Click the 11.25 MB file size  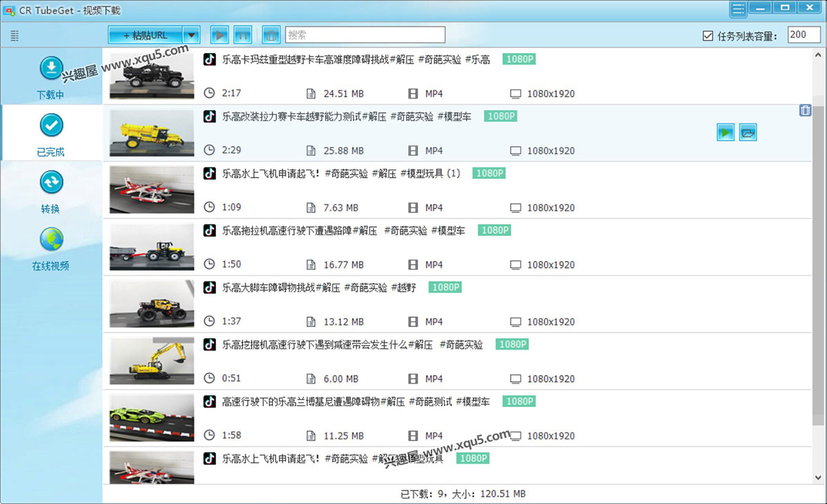343,436
